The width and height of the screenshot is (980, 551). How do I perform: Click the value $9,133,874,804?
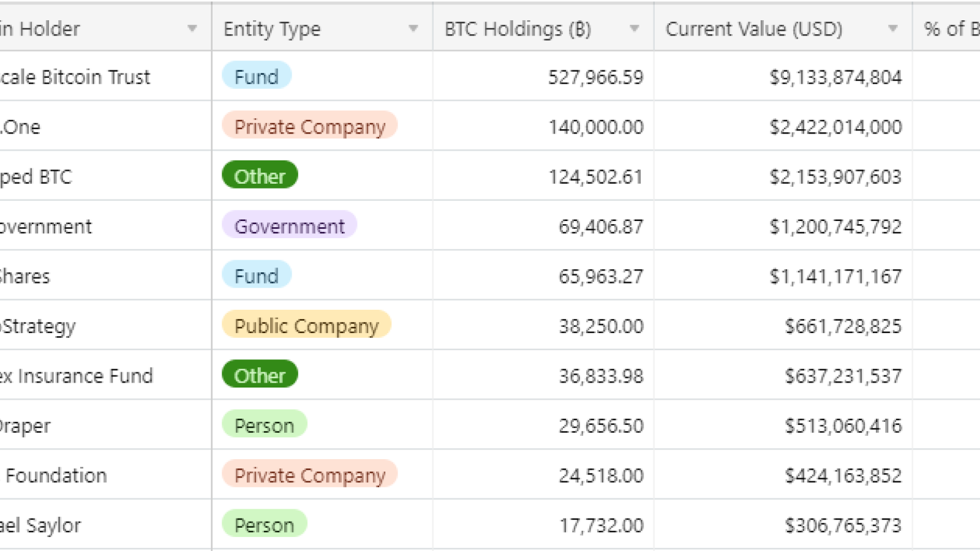click(835, 77)
